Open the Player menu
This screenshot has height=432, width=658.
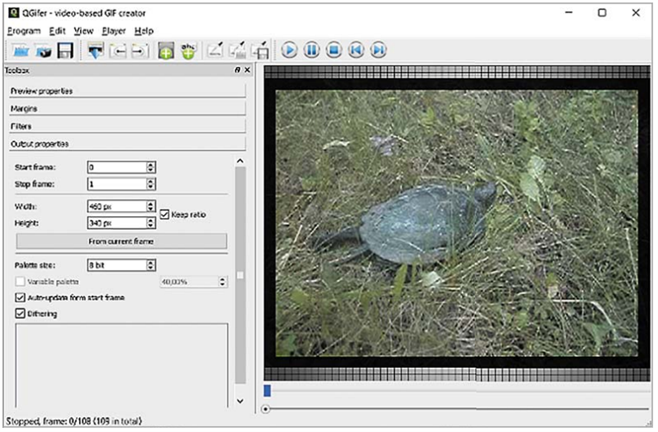tap(113, 31)
